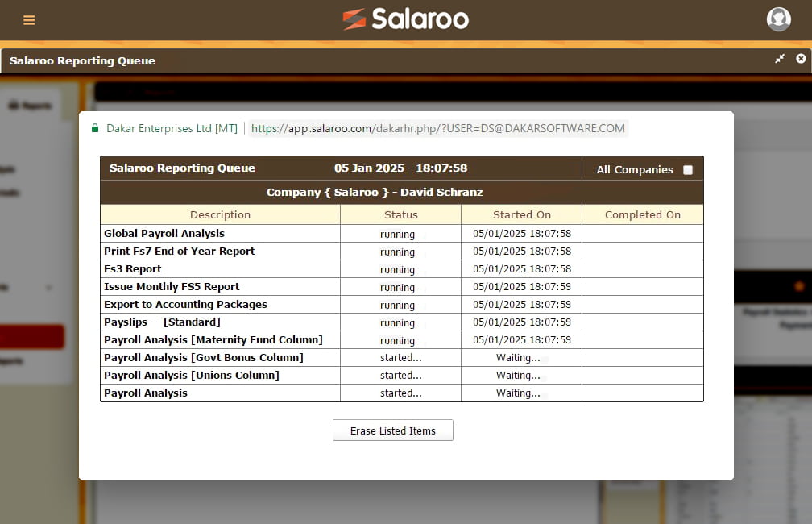The width and height of the screenshot is (812, 524).
Task: Click running status of Fs3 Report
Action: 397,269
